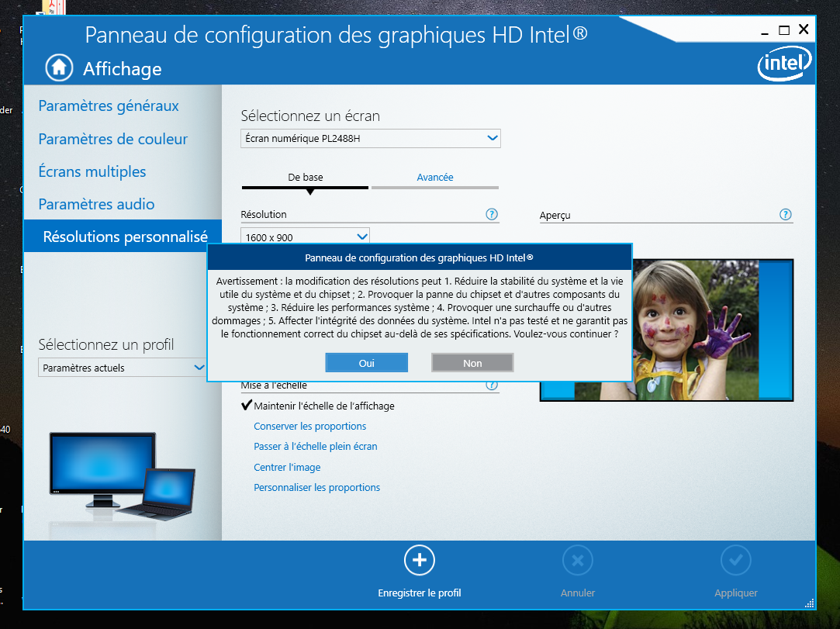Click the Annuler label
840x629 pixels.
pyautogui.click(x=578, y=593)
